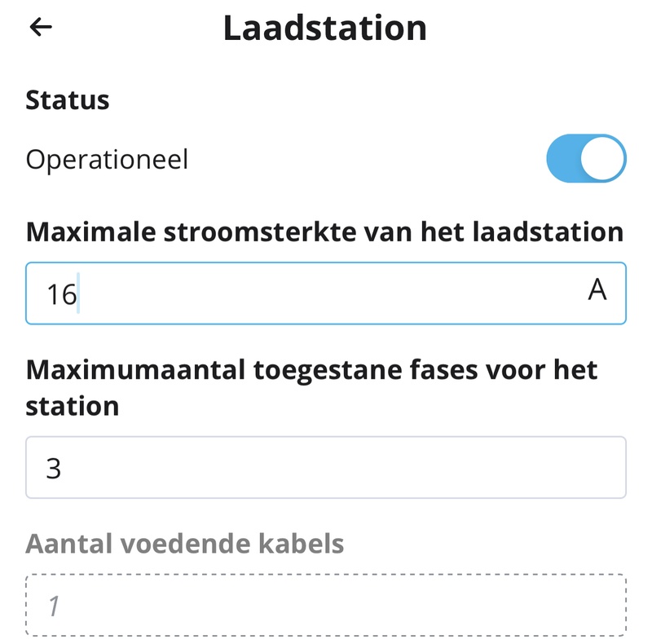This screenshot has width=652, height=644.
Task: Click the Status section heading
Action: [68, 101]
